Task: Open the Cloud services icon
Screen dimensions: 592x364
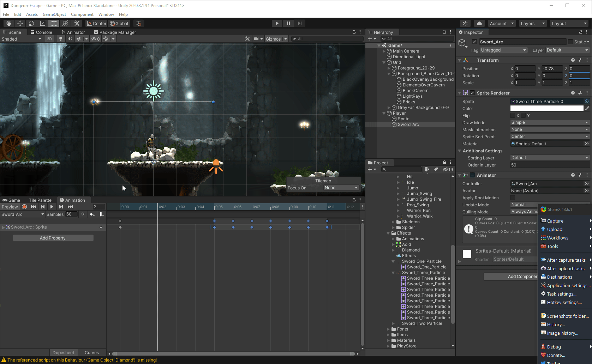Action: [x=479, y=23]
